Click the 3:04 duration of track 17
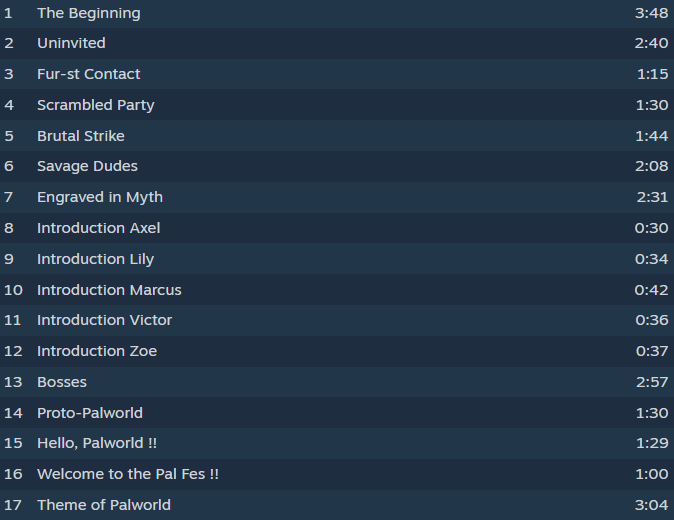Screen dimensions: 674x520 pyautogui.click(x=652, y=505)
